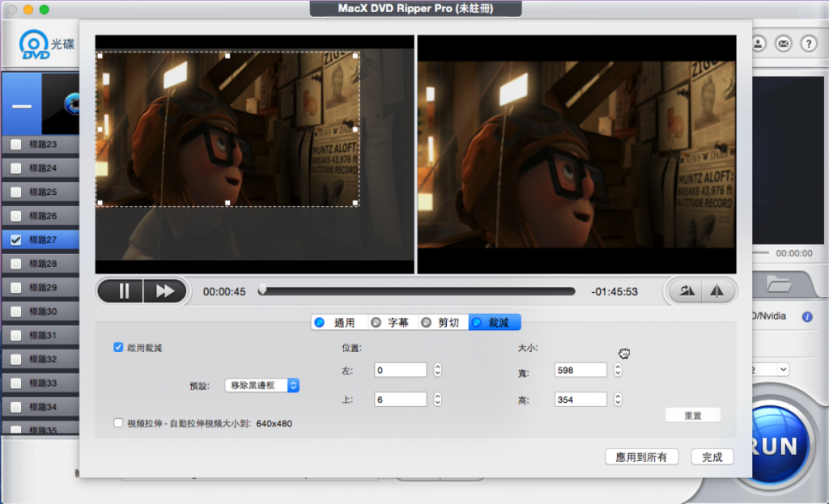
Task: Click the elapsed time 00:00:45
Action: tap(224, 291)
